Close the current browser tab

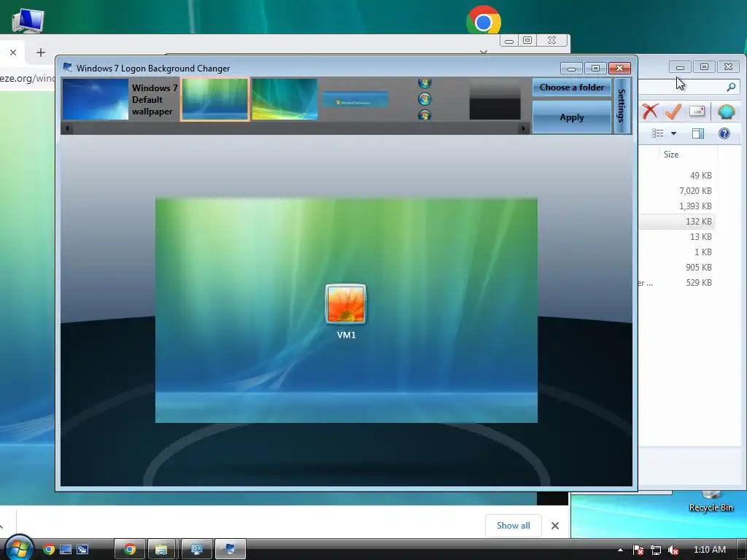(13, 52)
